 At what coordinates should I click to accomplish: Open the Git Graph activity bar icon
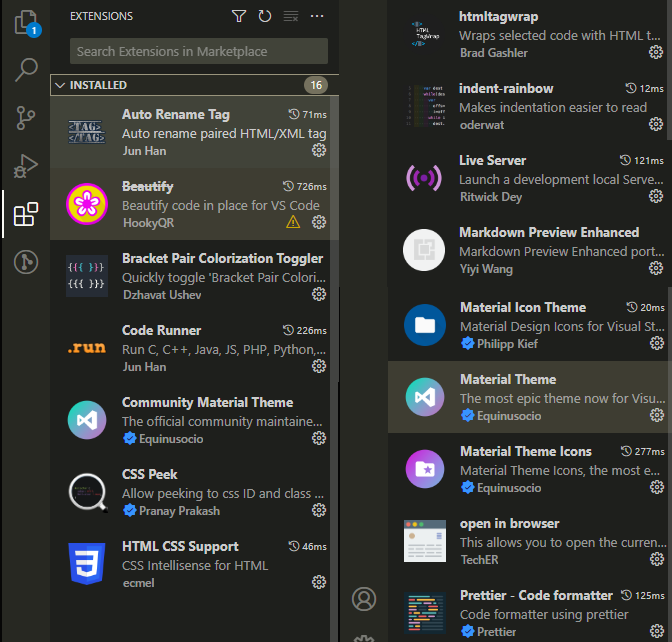[x=26, y=262]
